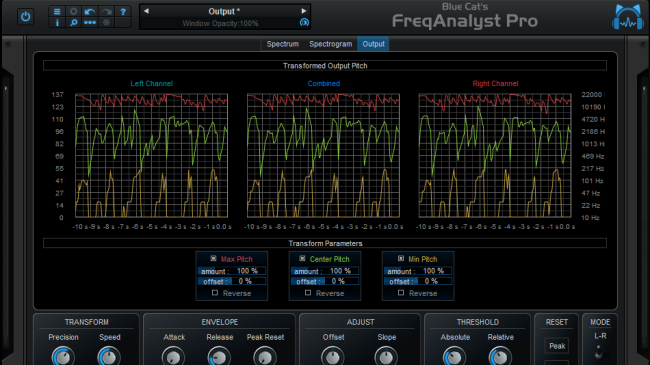Viewport: 650px width, 365px height.
Task: Toggle the Center Pitch enable checkbox
Action: tap(302, 258)
